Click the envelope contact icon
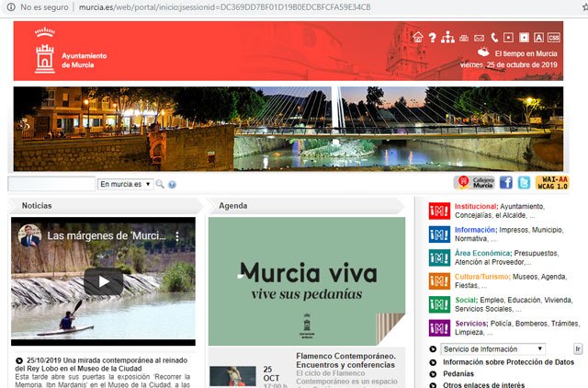588x388 pixels. tap(478, 38)
